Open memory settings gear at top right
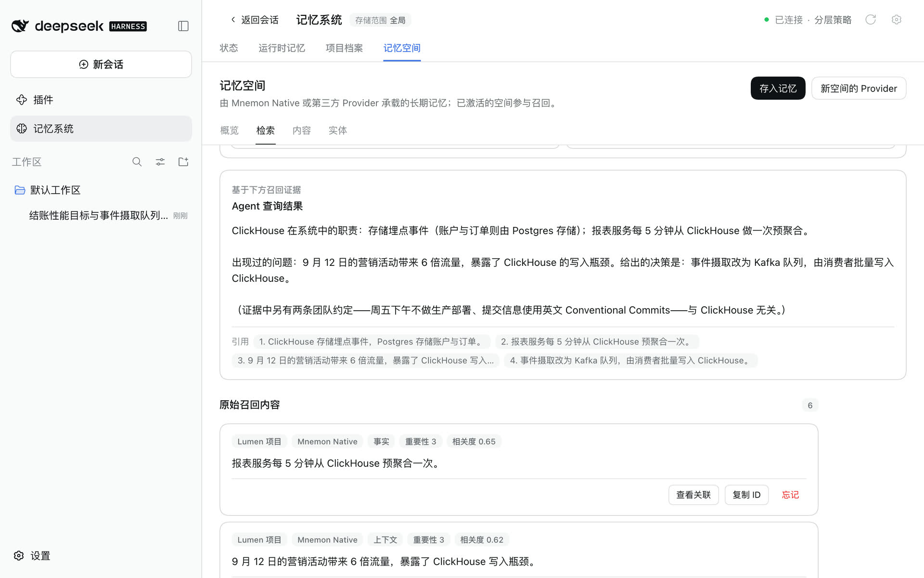 tap(896, 20)
